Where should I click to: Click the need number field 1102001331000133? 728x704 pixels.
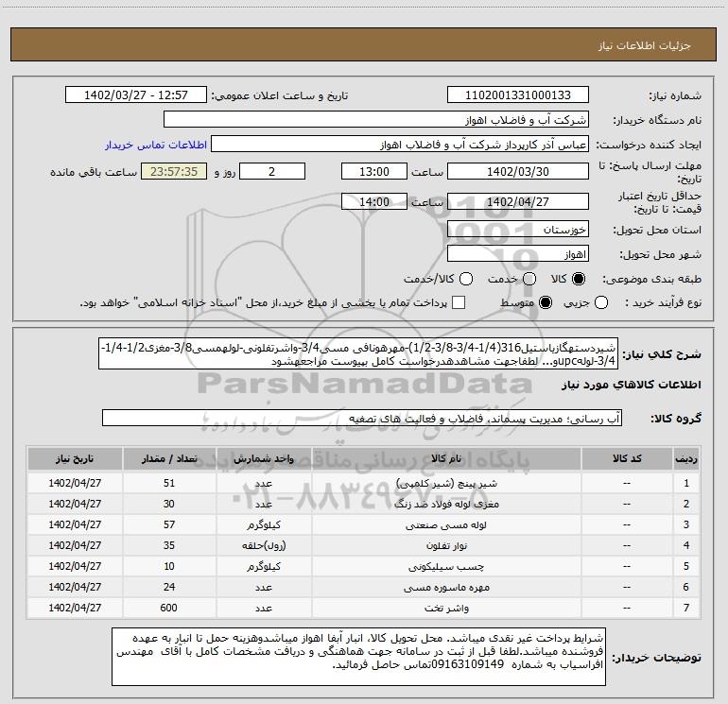[x=518, y=94]
